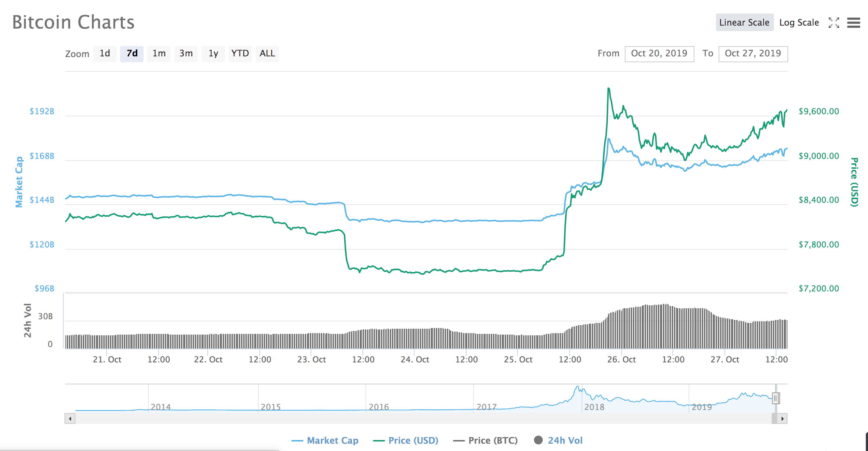Show the Price (BTC) series
This screenshot has width=868, height=451.
pos(493,440)
